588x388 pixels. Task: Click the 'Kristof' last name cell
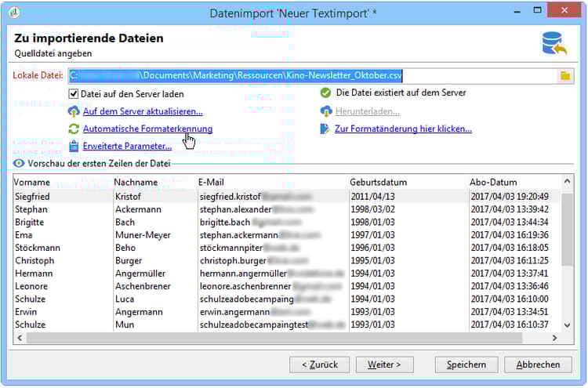click(155, 197)
